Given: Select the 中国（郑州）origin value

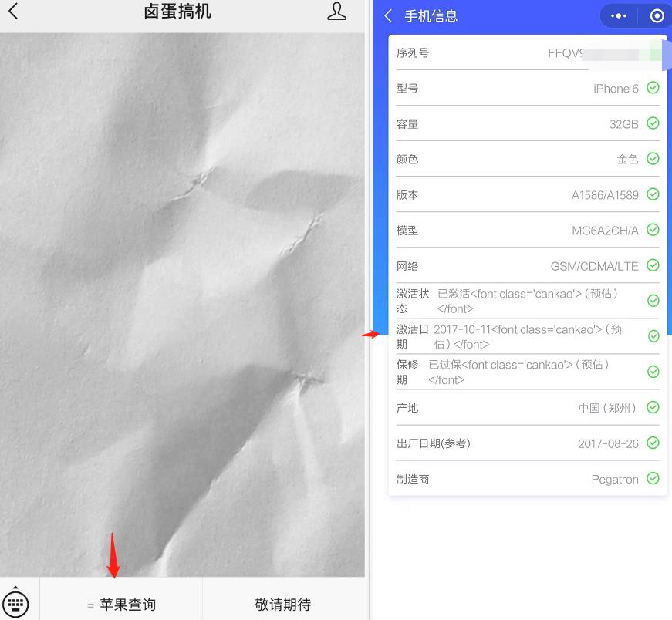Looking at the screenshot, I should coord(607,409).
